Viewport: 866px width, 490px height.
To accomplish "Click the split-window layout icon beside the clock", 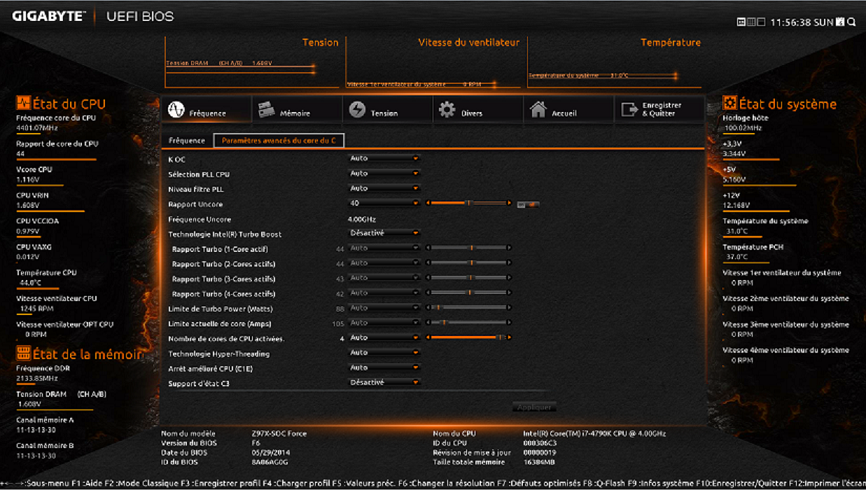I will (761, 22).
